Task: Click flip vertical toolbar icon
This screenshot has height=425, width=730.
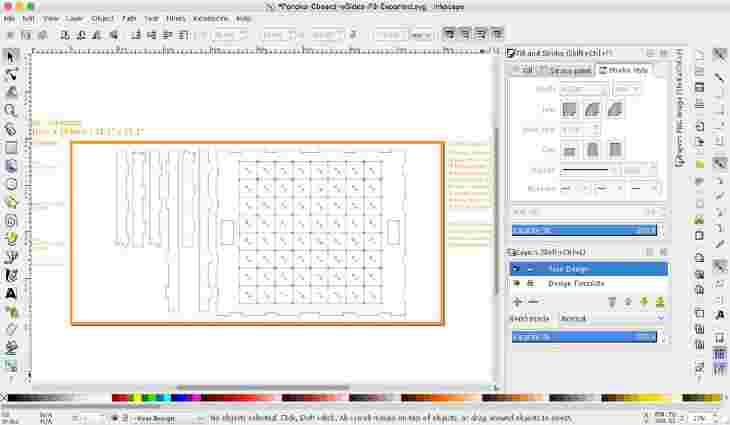Action: [113, 35]
